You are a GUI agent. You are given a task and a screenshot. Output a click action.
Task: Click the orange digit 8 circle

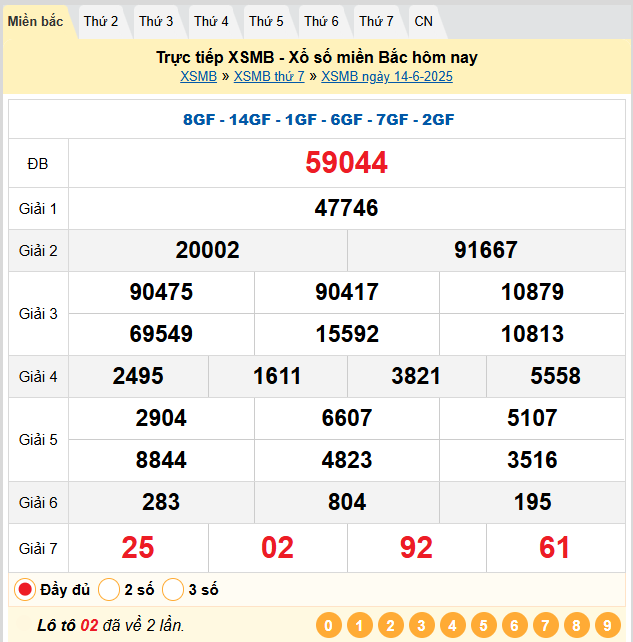(x=576, y=626)
